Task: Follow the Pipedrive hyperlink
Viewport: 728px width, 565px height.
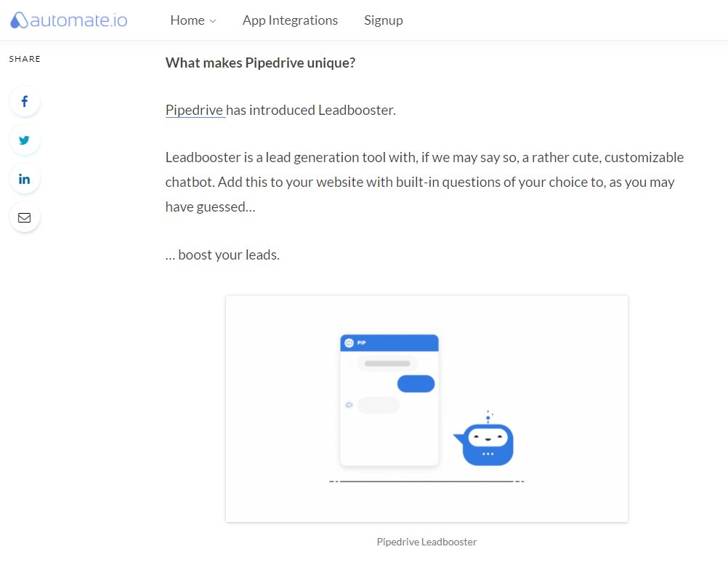Action: 195,110
